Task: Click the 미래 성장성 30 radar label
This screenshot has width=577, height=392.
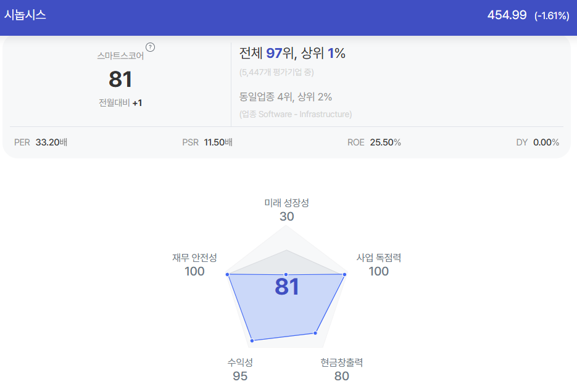Action: click(287, 210)
